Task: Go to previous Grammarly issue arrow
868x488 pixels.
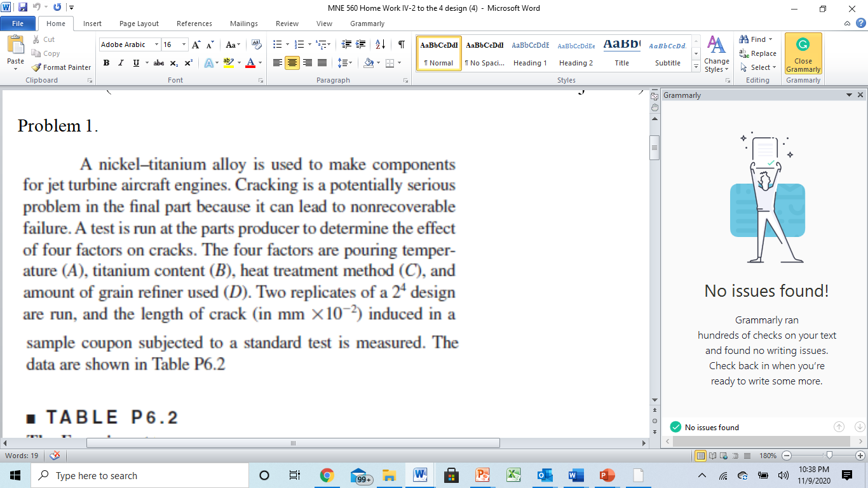Action: click(x=839, y=427)
